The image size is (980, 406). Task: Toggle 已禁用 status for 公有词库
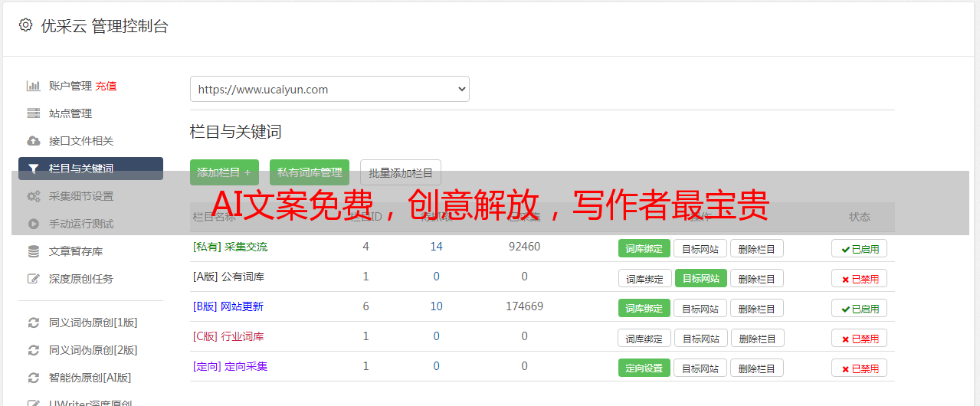860,278
